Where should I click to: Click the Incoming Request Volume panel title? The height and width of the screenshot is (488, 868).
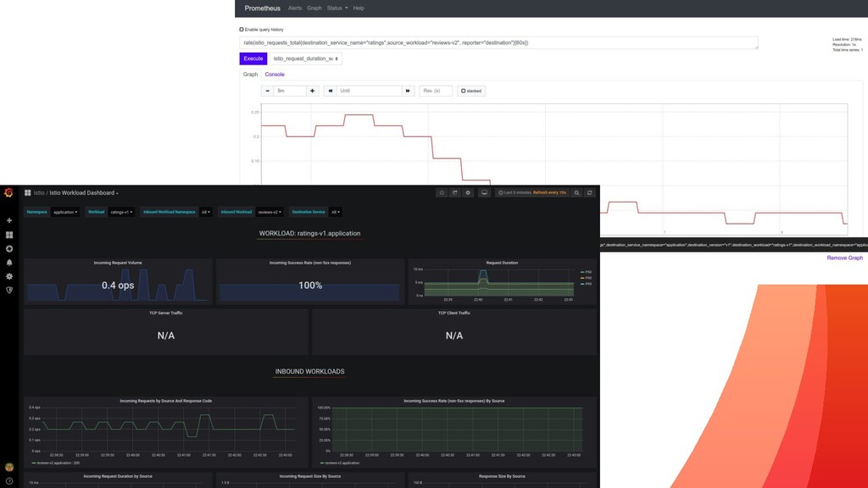(118, 263)
